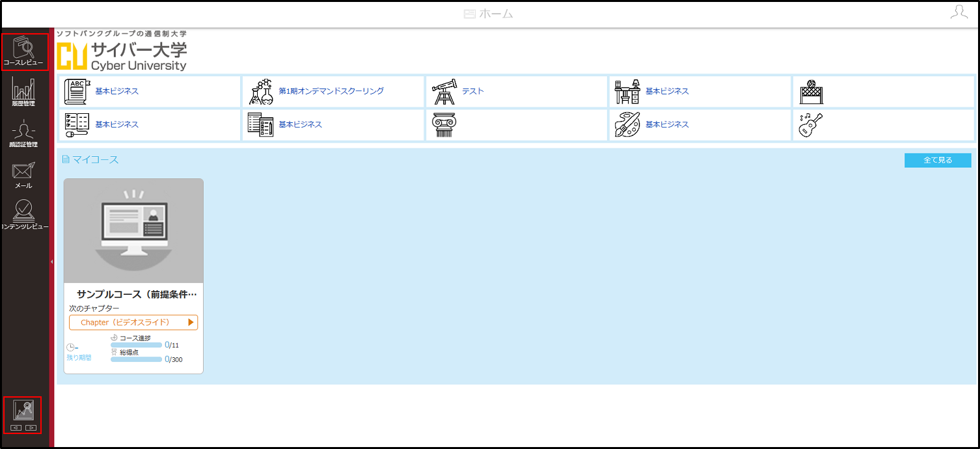Click the volleyball net category icon
The height and width of the screenshot is (449, 980).
point(811,92)
